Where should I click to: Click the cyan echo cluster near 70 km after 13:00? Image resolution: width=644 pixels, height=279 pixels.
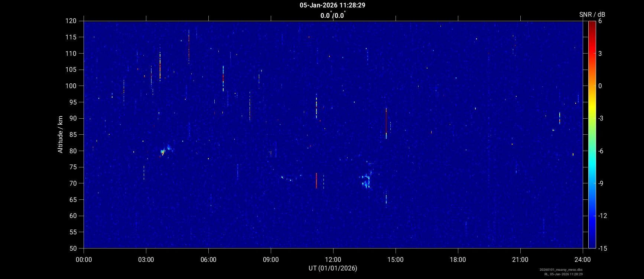click(x=366, y=181)
